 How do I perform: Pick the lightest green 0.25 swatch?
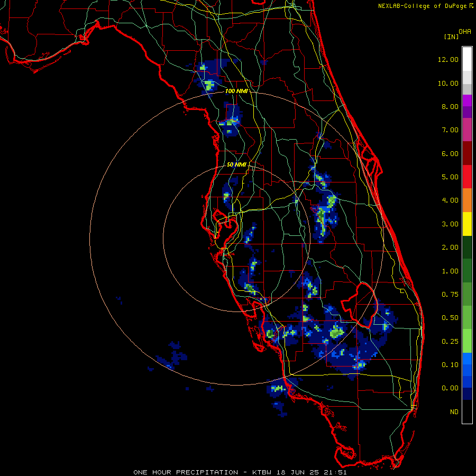tap(467, 341)
